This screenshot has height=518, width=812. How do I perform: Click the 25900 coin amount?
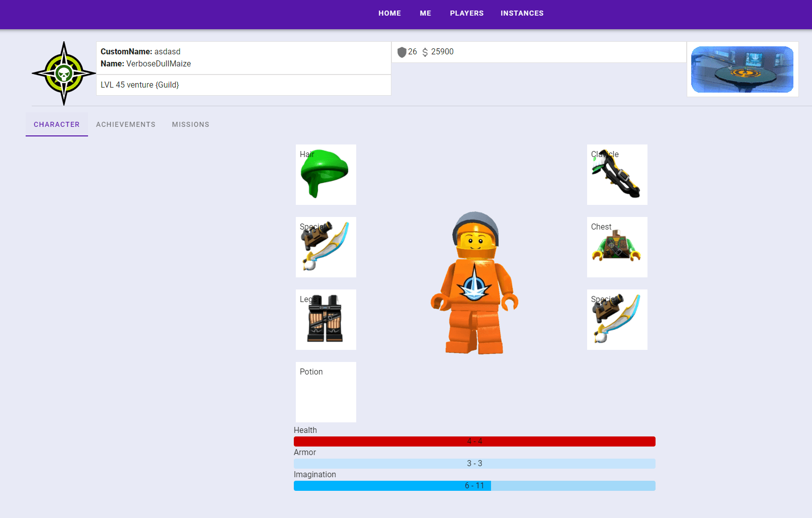pyautogui.click(x=442, y=51)
